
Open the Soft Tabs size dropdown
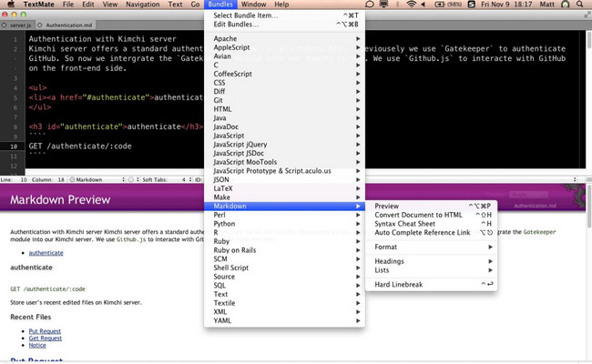coord(159,177)
